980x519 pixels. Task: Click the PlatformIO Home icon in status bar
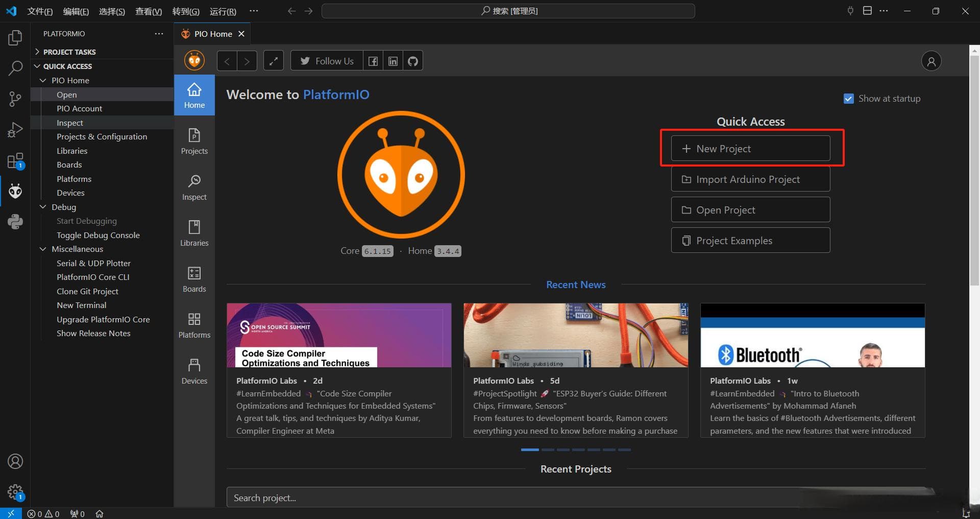pyautogui.click(x=100, y=513)
